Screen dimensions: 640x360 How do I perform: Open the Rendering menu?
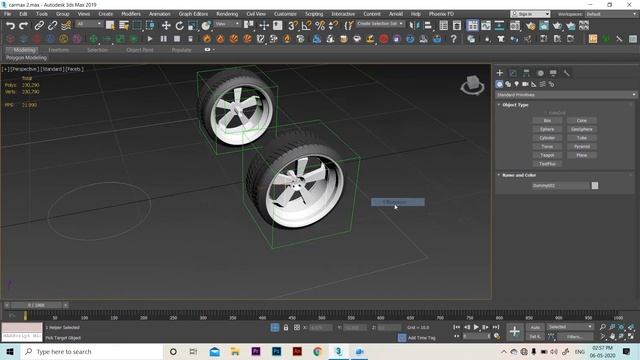pyautogui.click(x=227, y=14)
